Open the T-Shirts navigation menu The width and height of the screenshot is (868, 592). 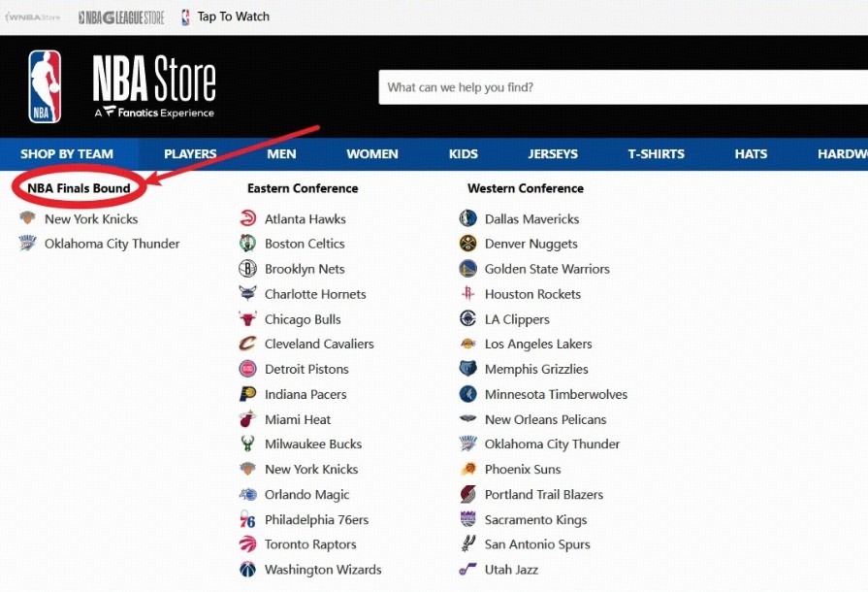point(656,154)
